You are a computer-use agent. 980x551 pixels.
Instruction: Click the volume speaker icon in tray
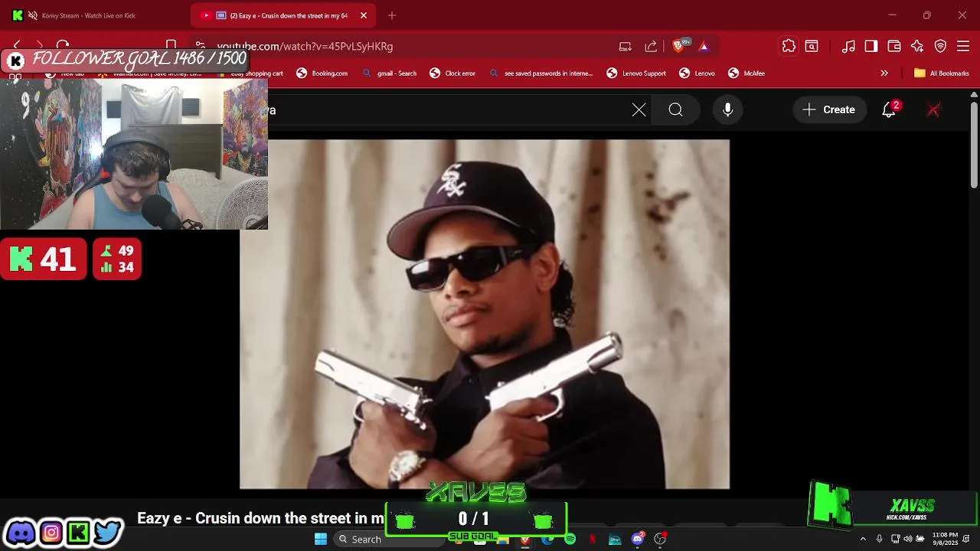pyautogui.click(x=908, y=539)
